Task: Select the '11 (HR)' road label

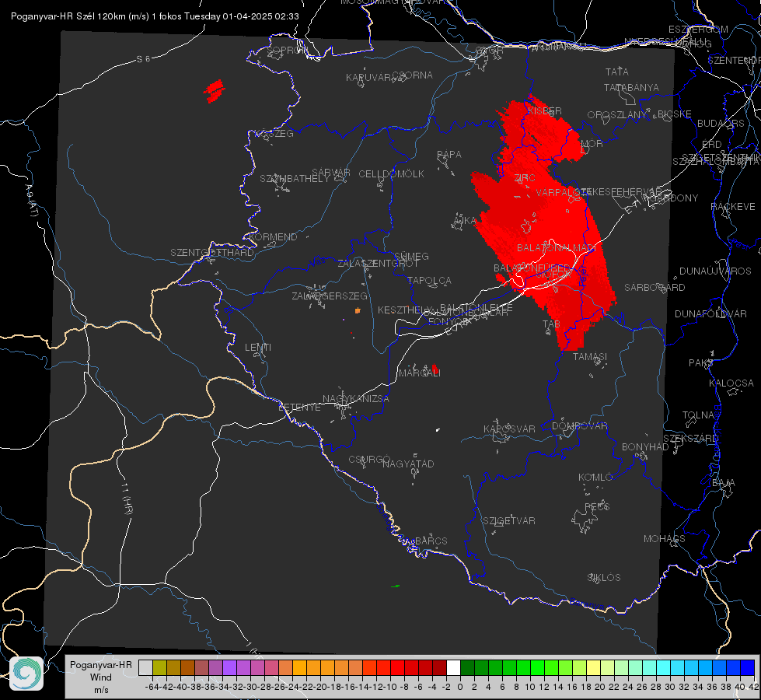Action: (x=127, y=499)
